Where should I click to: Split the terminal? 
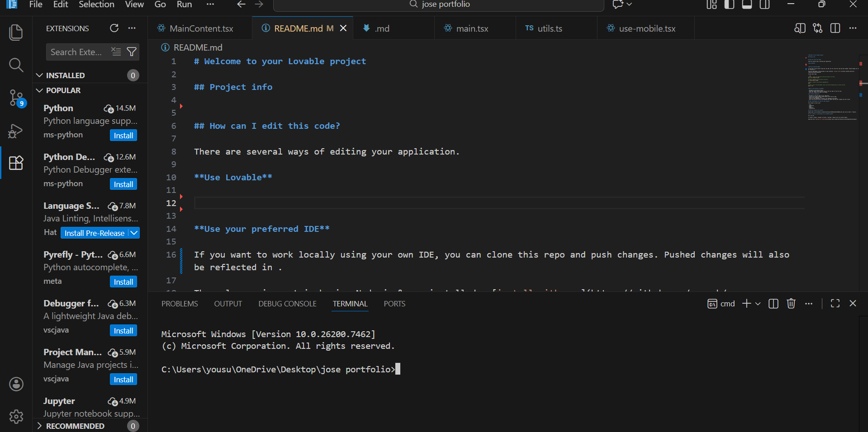pyautogui.click(x=773, y=303)
